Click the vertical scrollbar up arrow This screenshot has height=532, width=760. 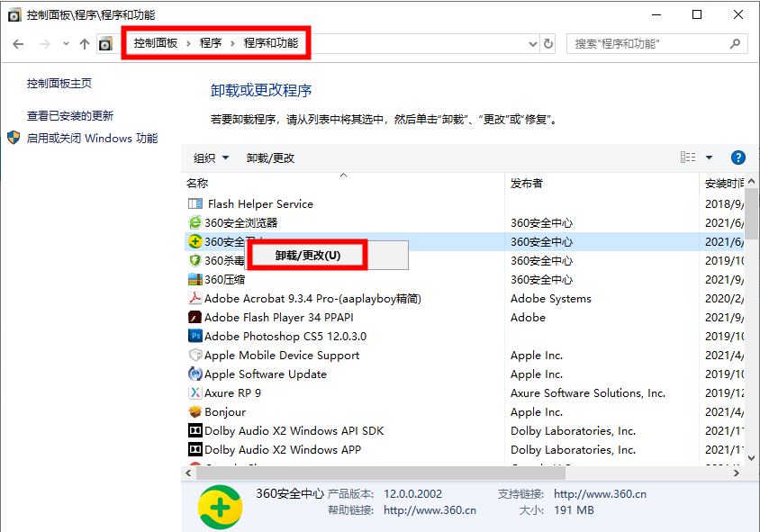click(752, 181)
